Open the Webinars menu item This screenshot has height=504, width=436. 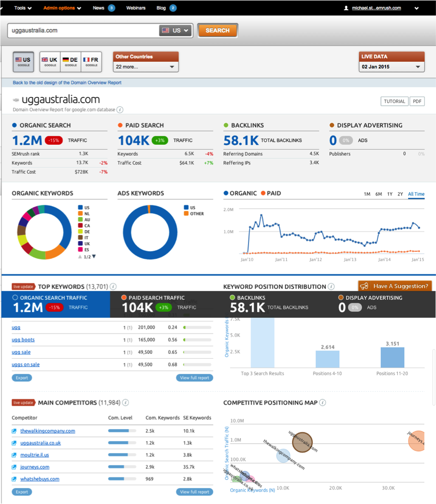point(136,8)
